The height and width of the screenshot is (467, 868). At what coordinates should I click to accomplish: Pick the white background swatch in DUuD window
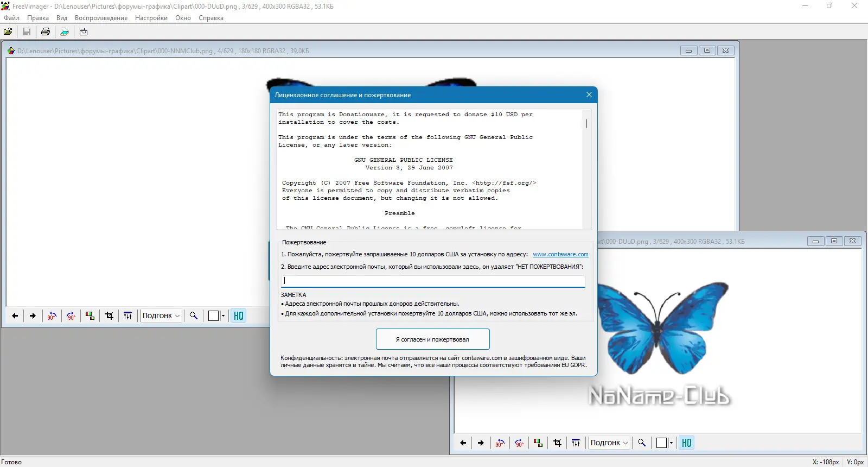pos(662,443)
